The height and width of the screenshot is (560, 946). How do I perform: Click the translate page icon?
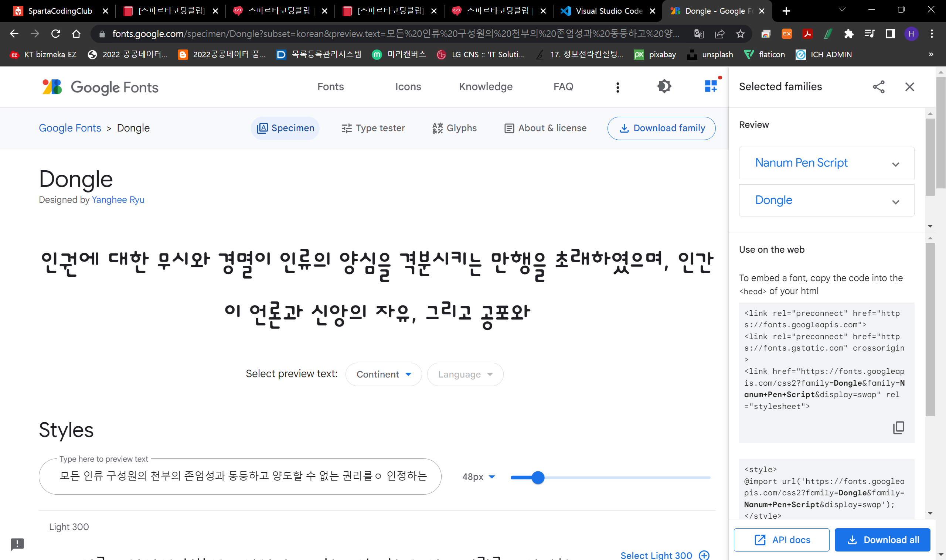pyautogui.click(x=699, y=34)
